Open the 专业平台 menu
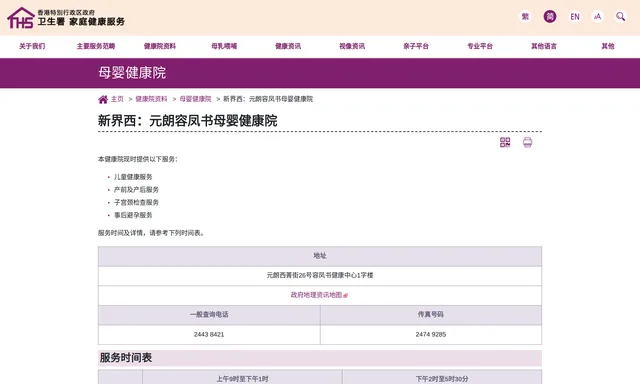This screenshot has height=384, width=640. coord(480,46)
